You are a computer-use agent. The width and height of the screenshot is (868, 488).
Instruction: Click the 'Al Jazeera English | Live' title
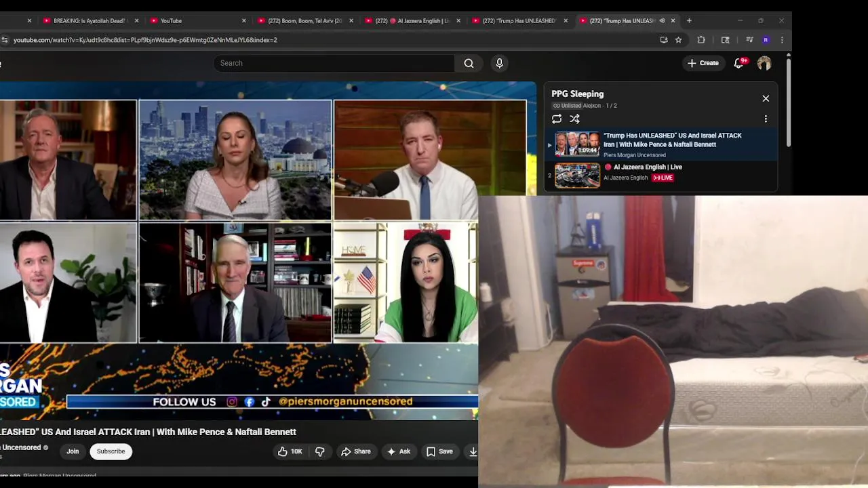[648, 167]
